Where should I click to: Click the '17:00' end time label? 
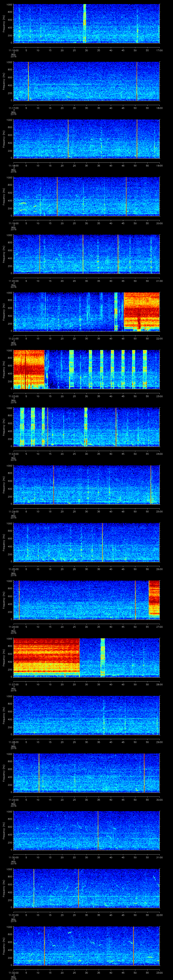coord(160,50)
